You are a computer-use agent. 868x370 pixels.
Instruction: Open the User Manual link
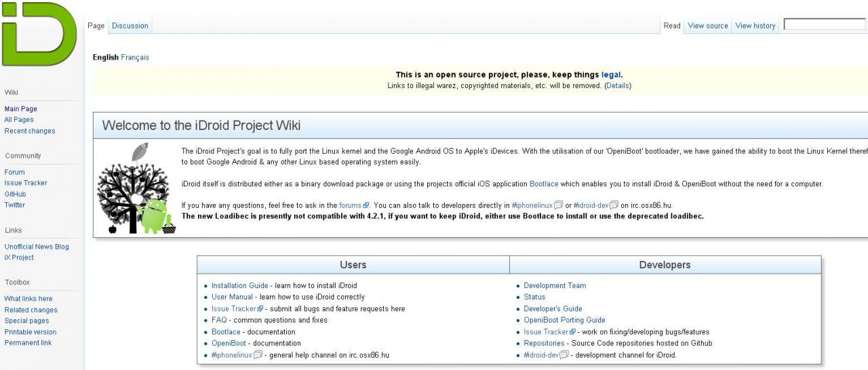pyautogui.click(x=232, y=297)
